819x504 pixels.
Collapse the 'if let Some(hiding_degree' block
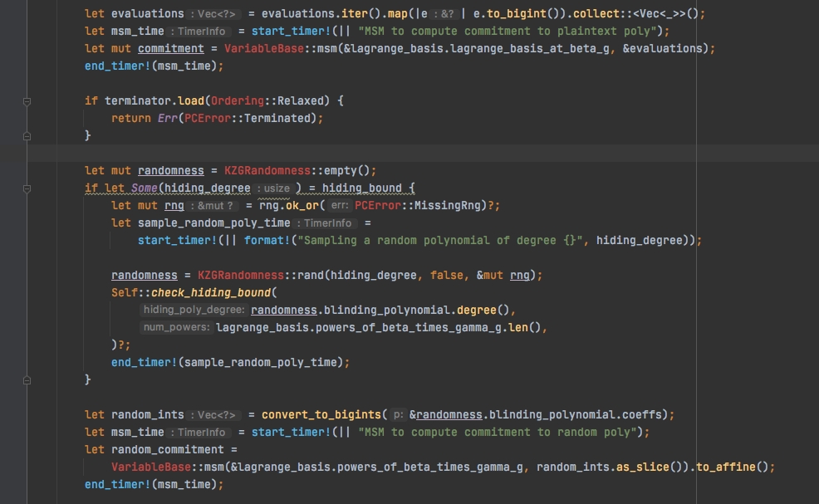[x=27, y=188]
